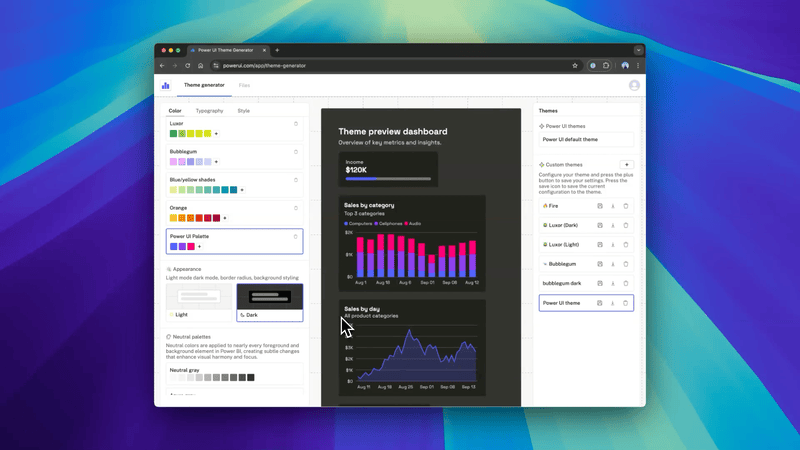Pick the pink swatch in Power UI Palette
This screenshot has height=450, width=800.
[191, 246]
